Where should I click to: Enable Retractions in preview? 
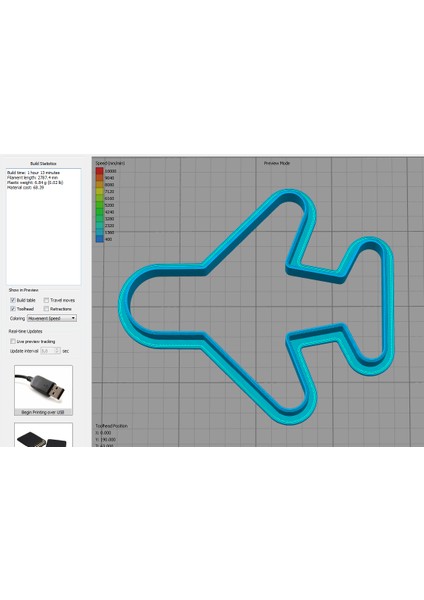tap(46, 309)
